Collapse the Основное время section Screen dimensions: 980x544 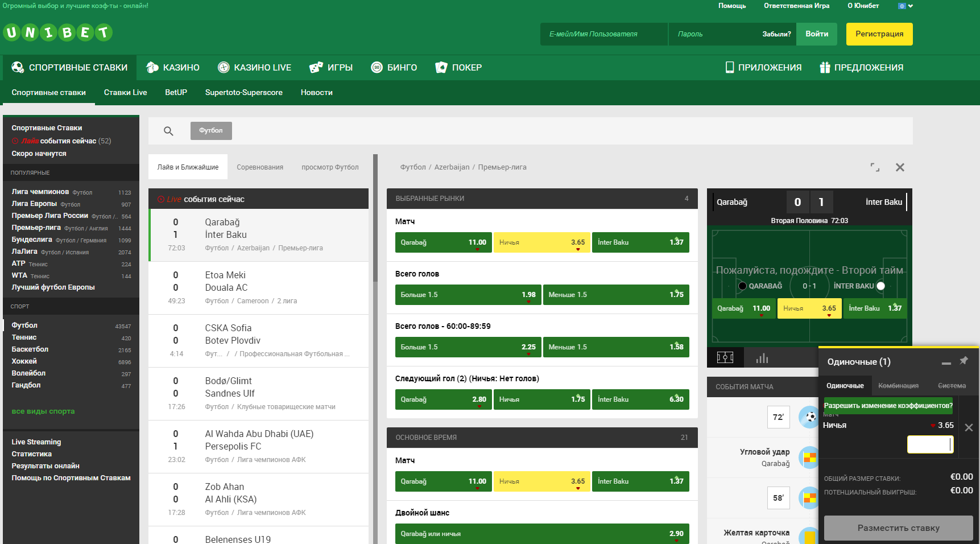pos(542,438)
